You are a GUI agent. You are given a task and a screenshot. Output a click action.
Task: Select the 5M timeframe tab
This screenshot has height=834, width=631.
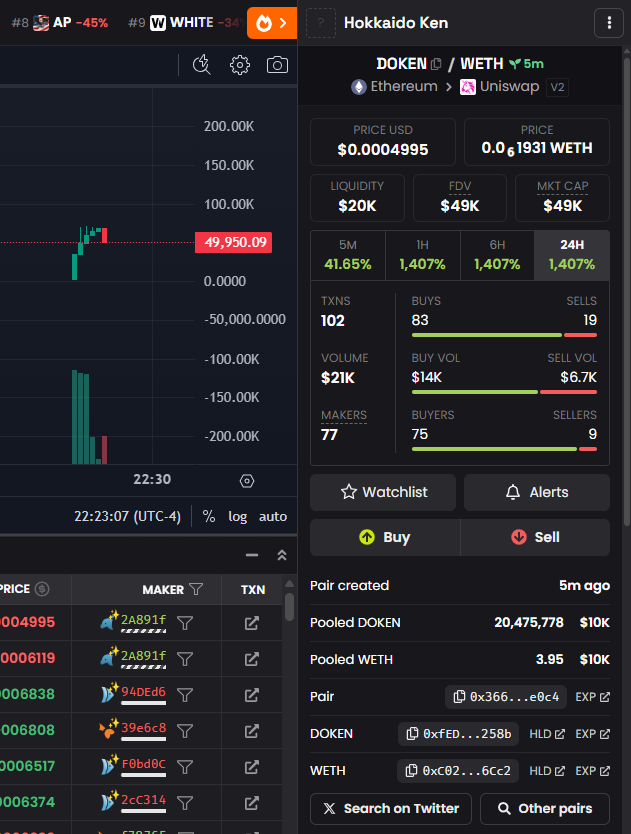click(x=348, y=255)
